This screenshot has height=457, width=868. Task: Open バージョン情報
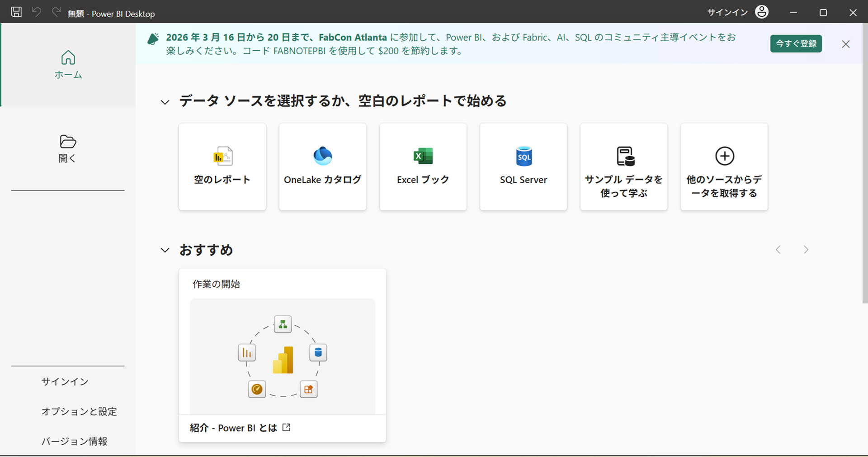[x=74, y=441]
